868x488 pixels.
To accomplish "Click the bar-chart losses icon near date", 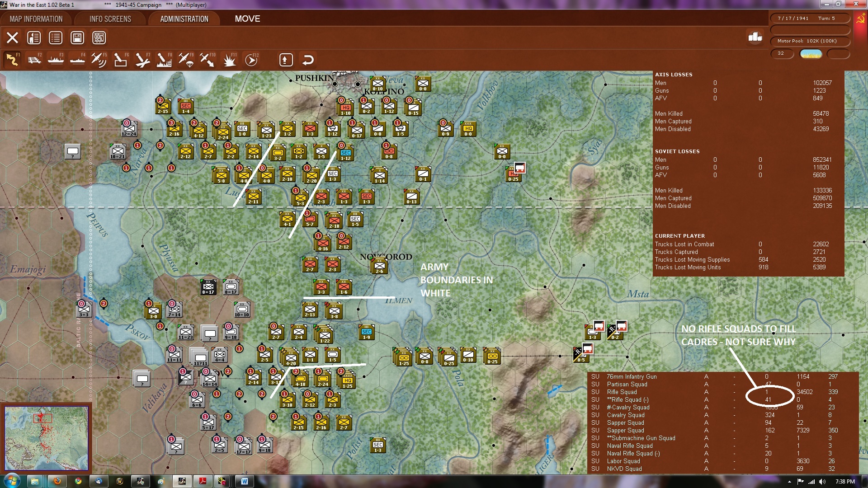I will coord(755,37).
